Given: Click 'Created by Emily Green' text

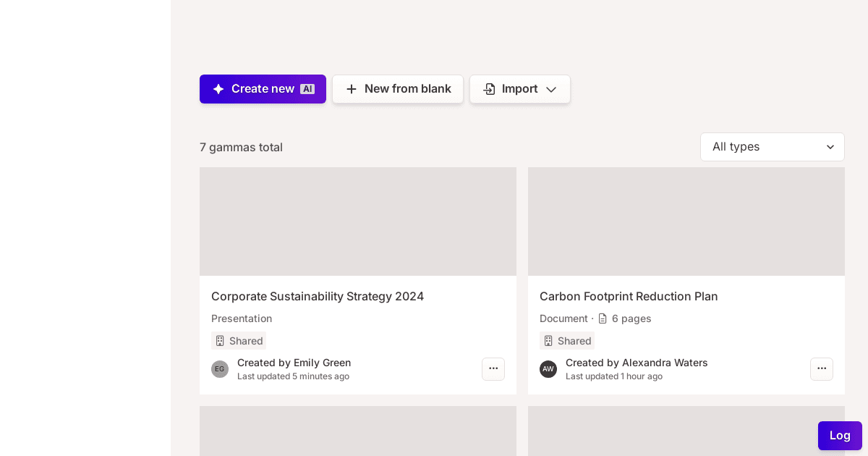Looking at the screenshot, I should coord(294,363).
